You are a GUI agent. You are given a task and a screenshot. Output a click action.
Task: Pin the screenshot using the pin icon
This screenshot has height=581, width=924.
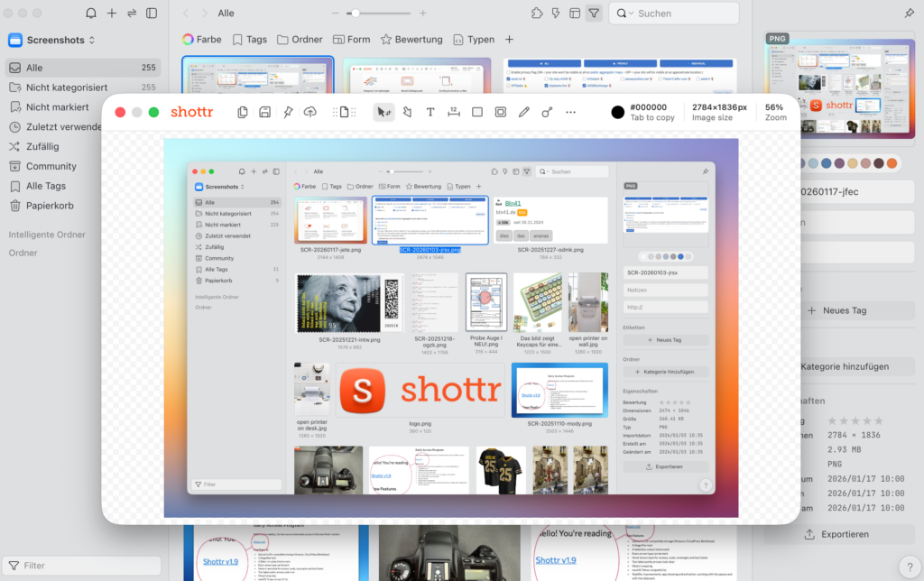click(x=287, y=112)
